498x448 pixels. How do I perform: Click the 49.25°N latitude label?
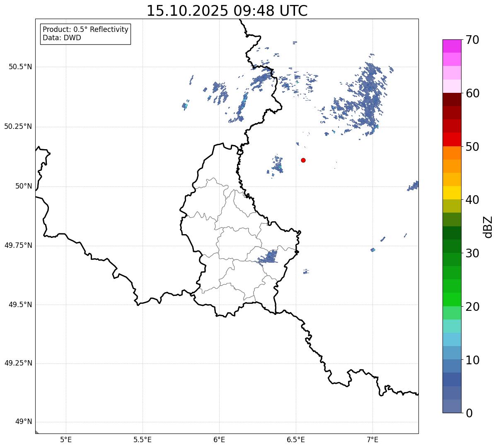point(18,363)
